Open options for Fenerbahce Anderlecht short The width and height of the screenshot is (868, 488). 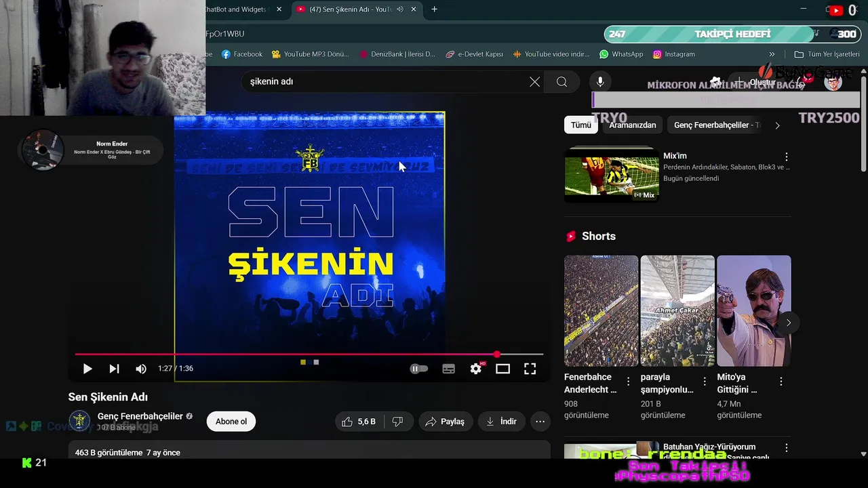tap(629, 382)
